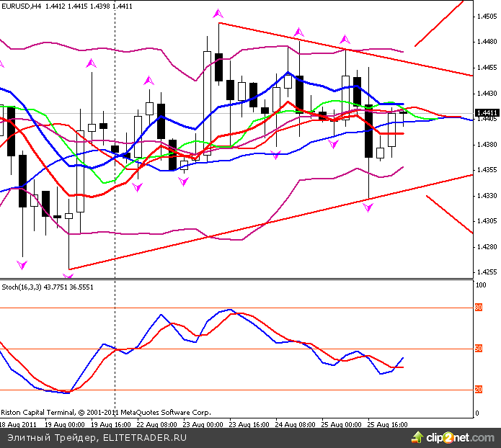Click the 1.4505 price axis label
Screen dimensions: 501x448
tap(486, 16)
